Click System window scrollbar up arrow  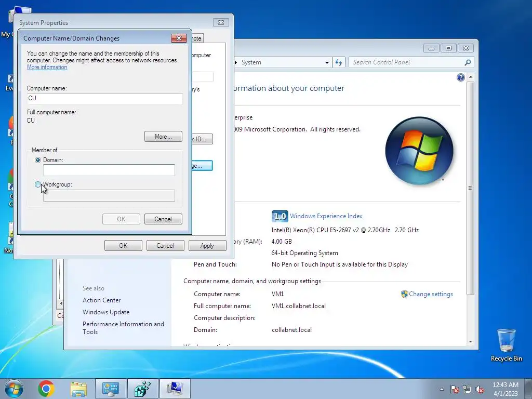(x=471, y=77)
